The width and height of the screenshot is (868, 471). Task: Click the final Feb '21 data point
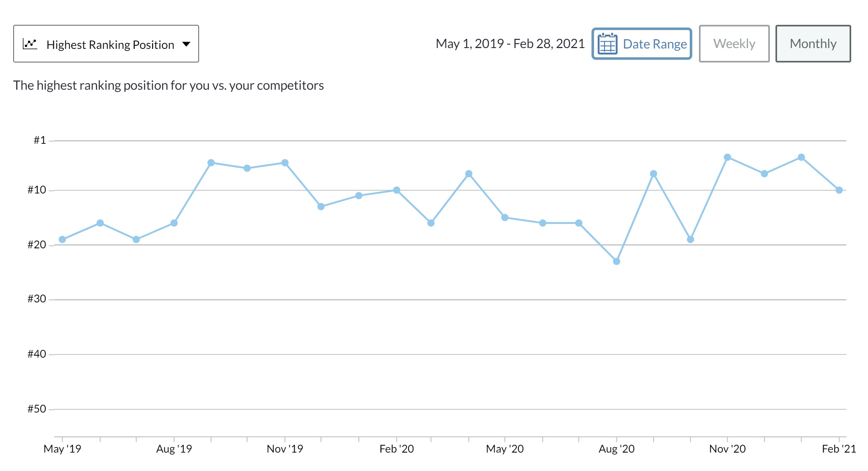point(839,190)
